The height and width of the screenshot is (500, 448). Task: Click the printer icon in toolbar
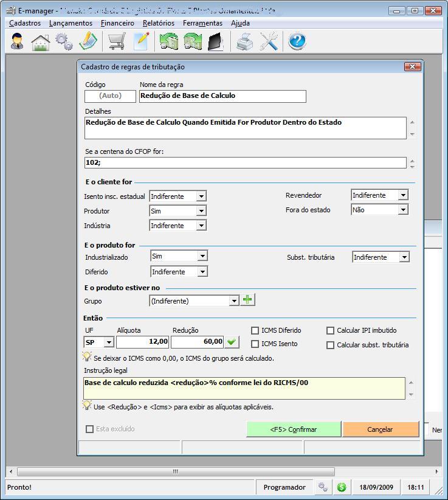coord(244,41)
